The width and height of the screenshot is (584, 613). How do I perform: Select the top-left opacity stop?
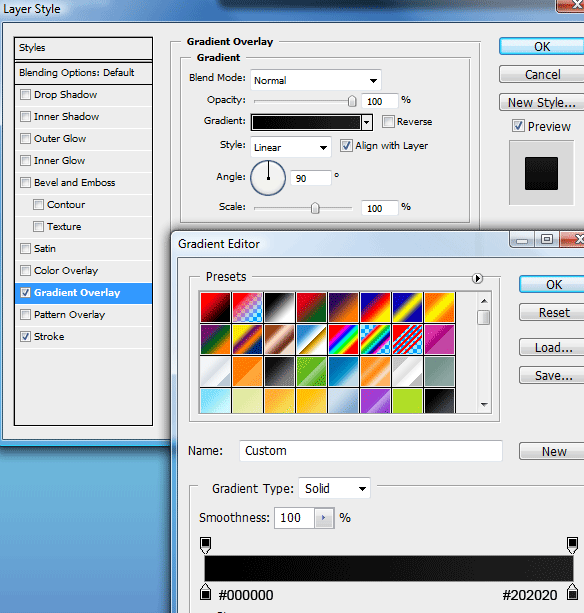coord(206,545)
